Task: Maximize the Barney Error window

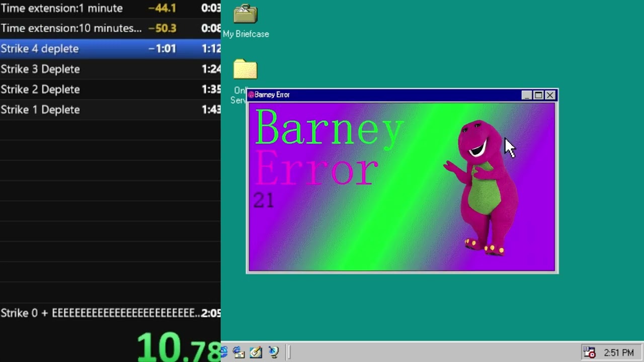Action: pyautogui.click(x=538, y=95)
